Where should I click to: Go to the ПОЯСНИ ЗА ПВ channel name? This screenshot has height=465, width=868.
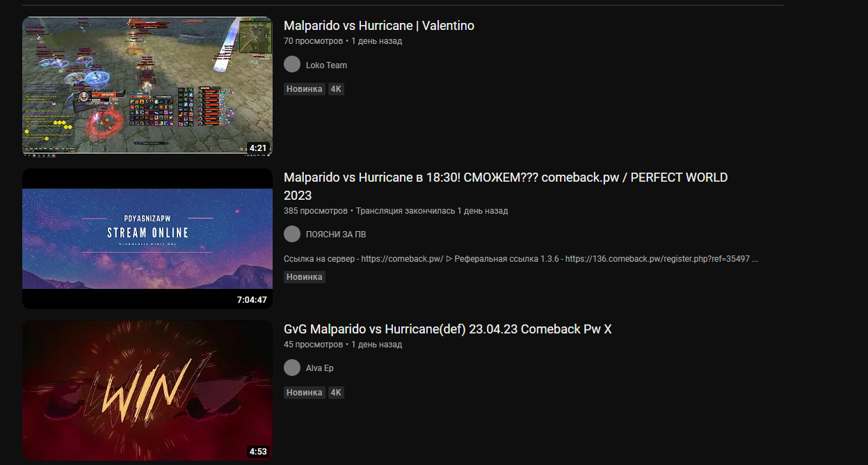click(x=336, y=235)
